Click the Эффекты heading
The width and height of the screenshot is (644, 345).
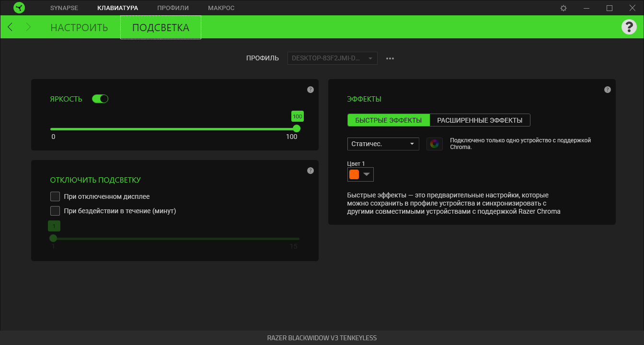364,99
